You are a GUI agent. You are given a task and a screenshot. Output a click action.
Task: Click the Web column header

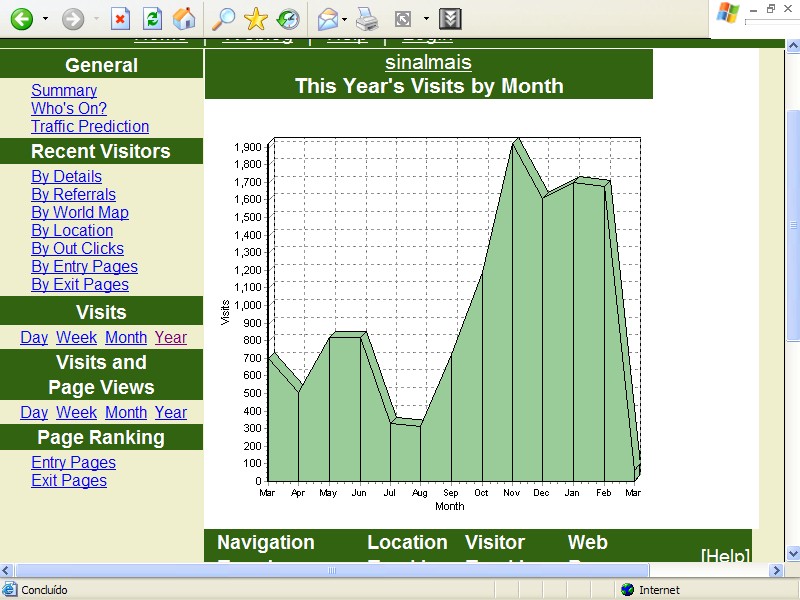click(x=588, y=542)
